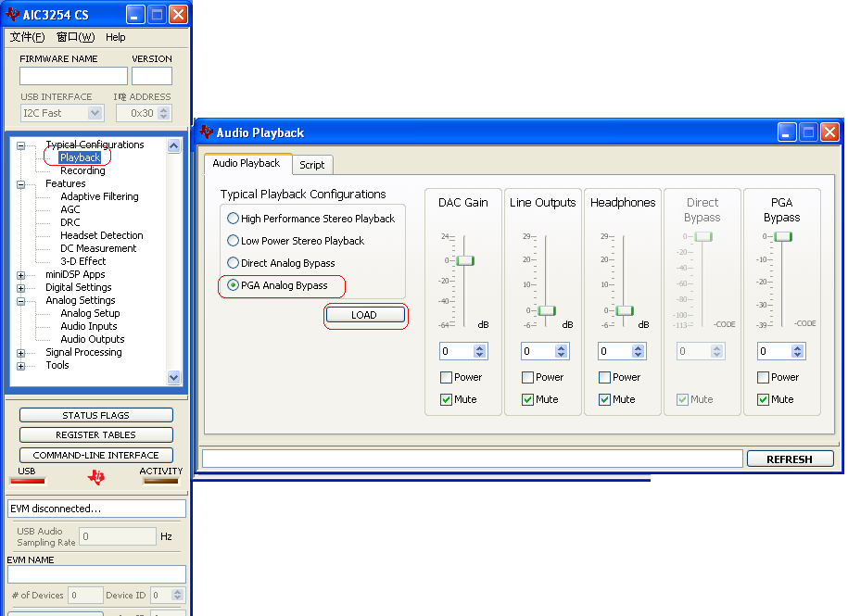Screen dimensions: 848x616
Task: Click the EVM NAME input field
Action: (96, 574)
